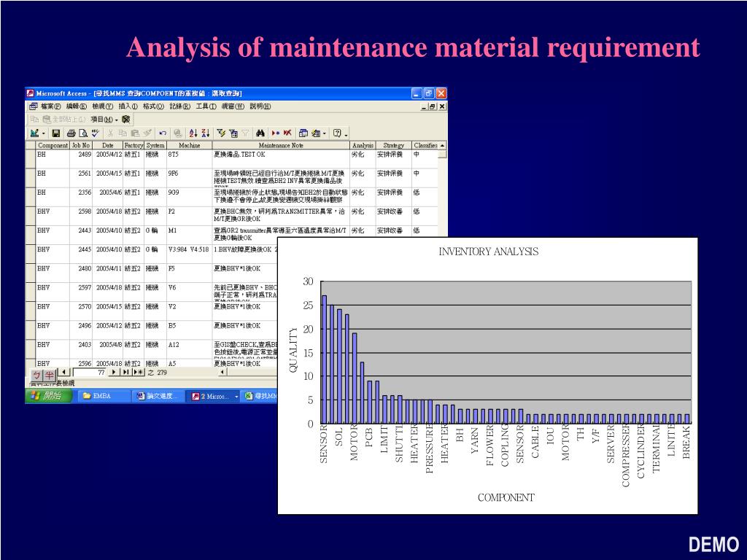Click the Paste clipboard icon

[x=135, y=133]
